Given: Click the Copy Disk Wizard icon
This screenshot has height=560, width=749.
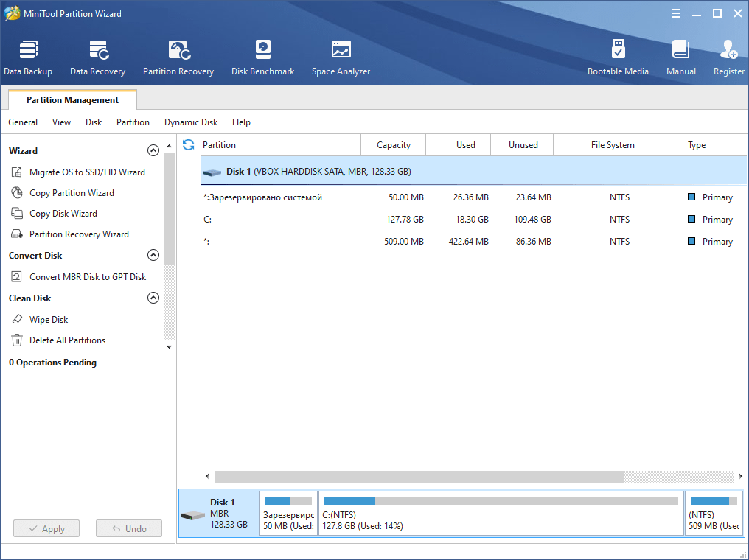Looking at the screenshot, I should pos(17,214).
